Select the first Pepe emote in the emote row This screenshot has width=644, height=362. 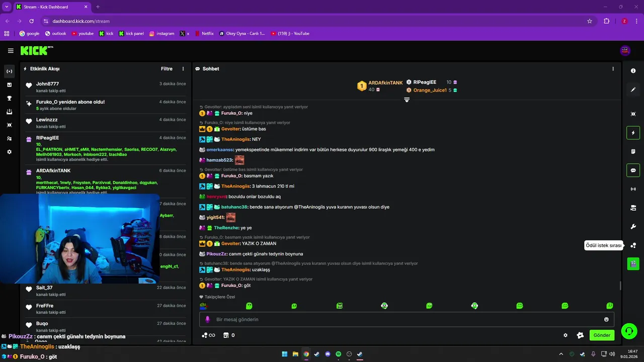coord(203,306)
